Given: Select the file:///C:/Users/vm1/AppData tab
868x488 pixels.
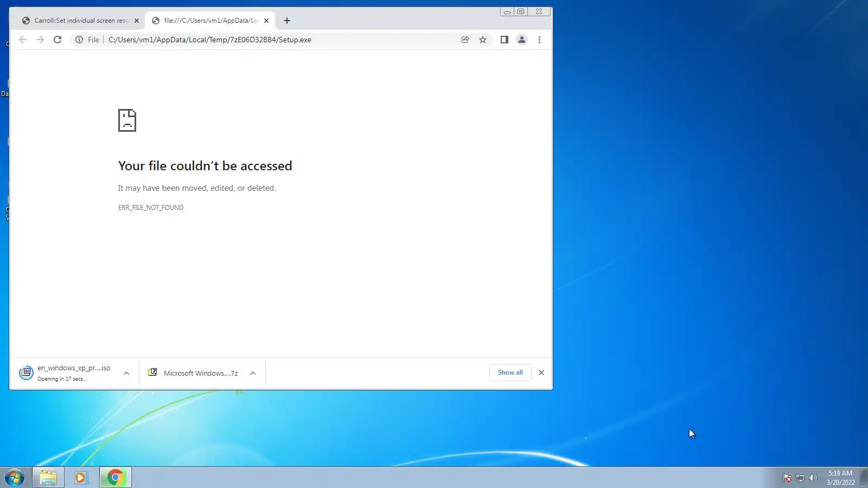Looking at the screenshot, I should (210, 21).
